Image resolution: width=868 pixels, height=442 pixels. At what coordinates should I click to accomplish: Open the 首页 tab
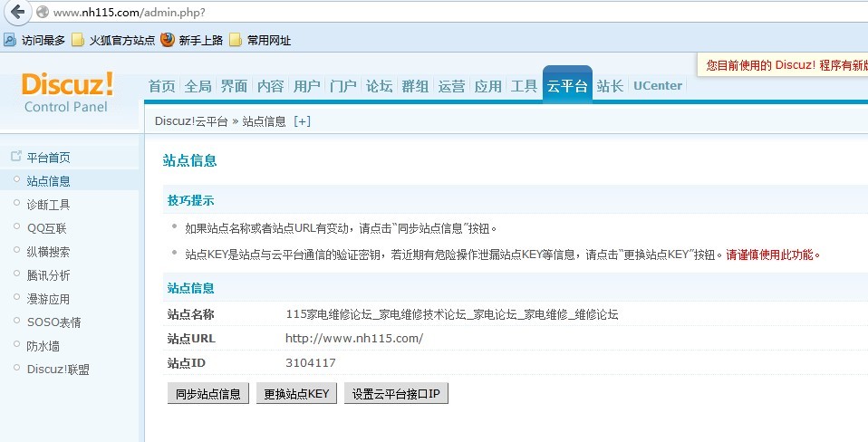coord(161,86)
